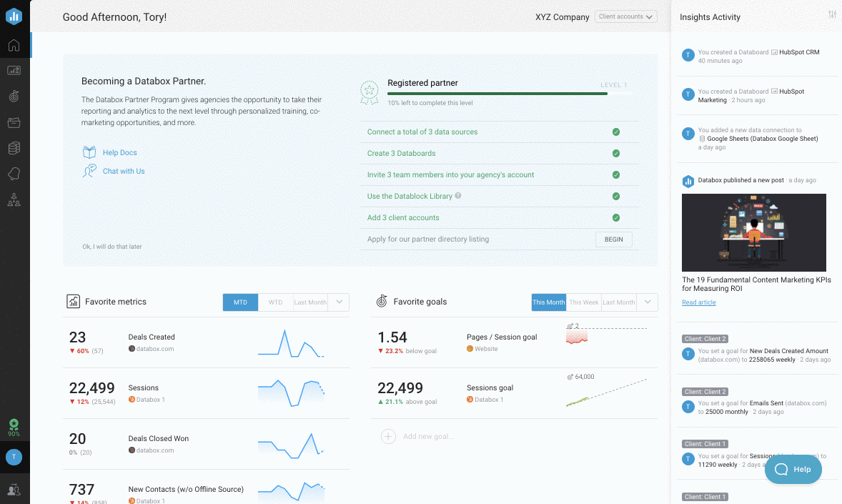
Task: Click the Pages / Session goal chart
Action: [x=607, y=334]
